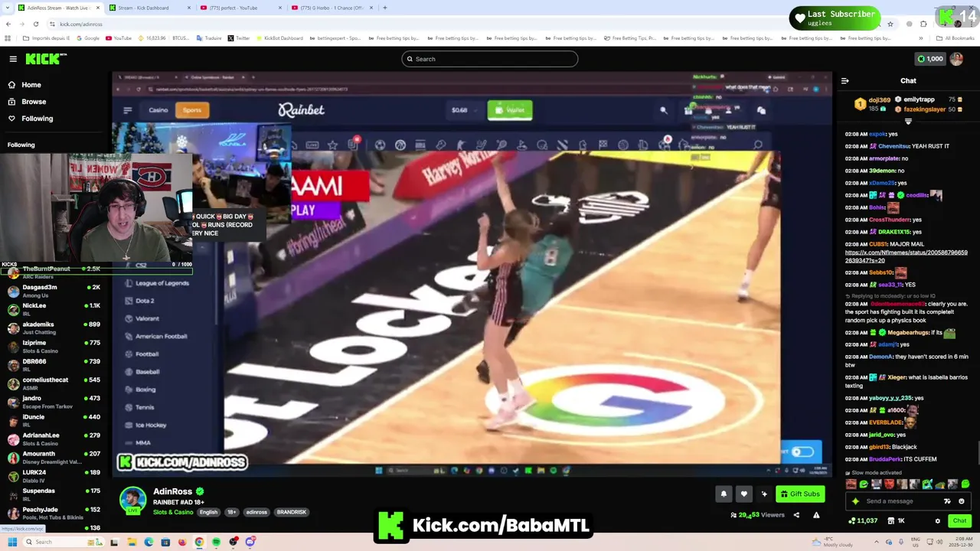980x551 pixels.
Task: Click the 11,037 channel points counter
Action: (x=863, y=521)
